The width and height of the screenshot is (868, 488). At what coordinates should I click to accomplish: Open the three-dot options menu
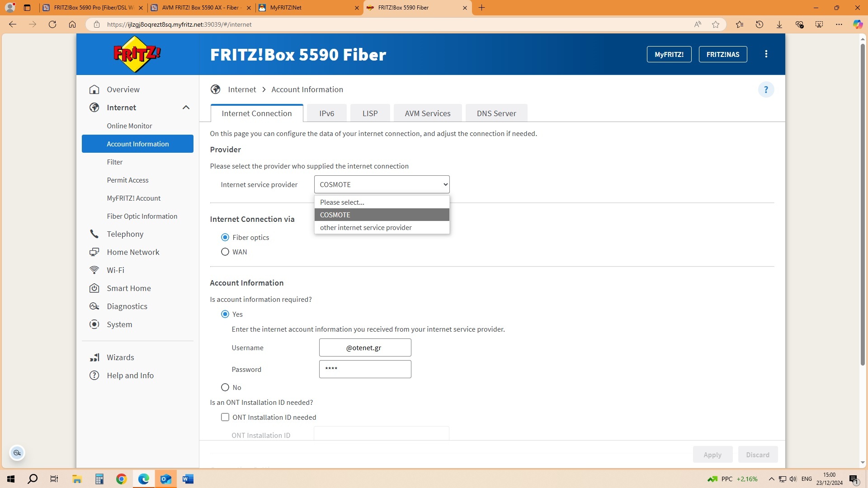766,54
